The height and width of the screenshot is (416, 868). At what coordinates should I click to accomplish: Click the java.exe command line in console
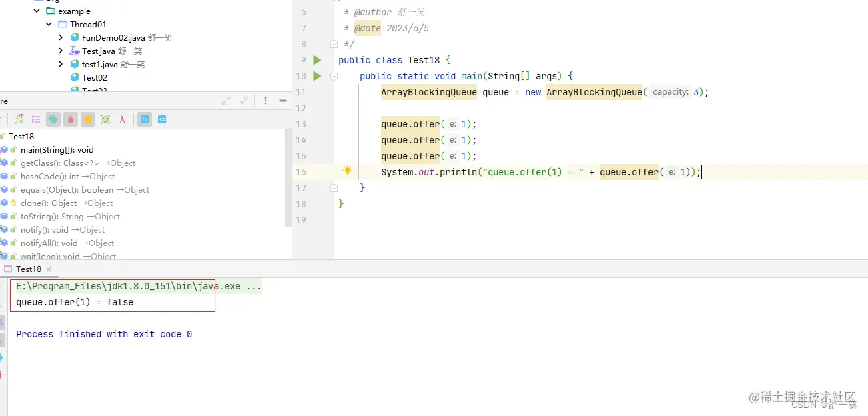pyautogui.click(x=139, y=287)
